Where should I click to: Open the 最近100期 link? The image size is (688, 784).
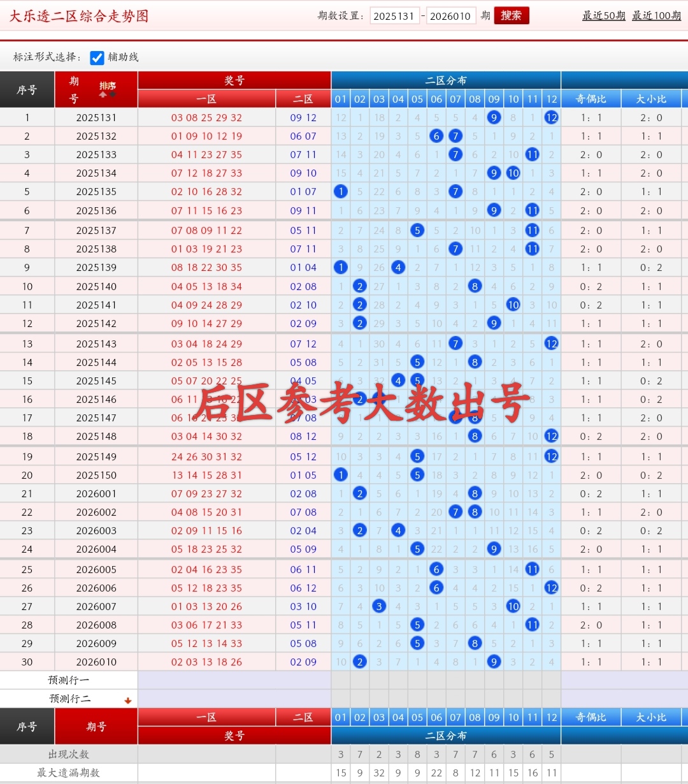[x=656, y=15]
